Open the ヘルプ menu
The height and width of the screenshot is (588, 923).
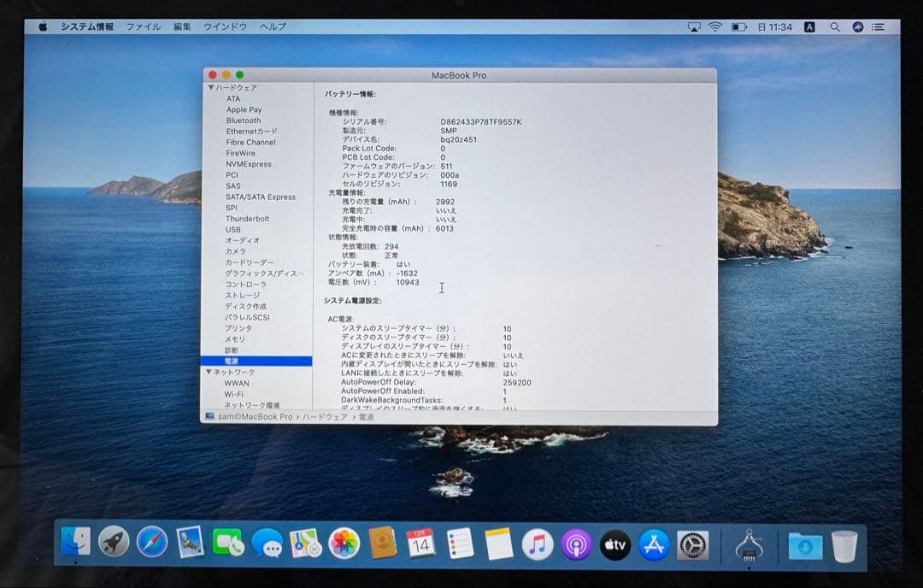point(271,26)
